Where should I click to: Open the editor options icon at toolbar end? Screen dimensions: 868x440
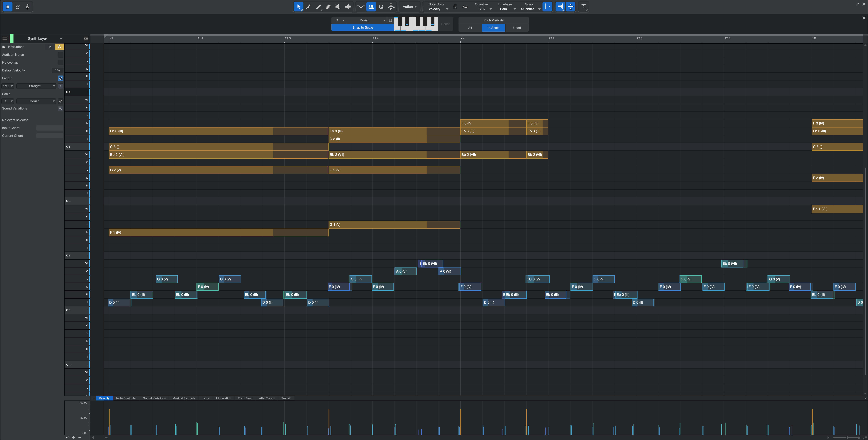click(584, 7)
